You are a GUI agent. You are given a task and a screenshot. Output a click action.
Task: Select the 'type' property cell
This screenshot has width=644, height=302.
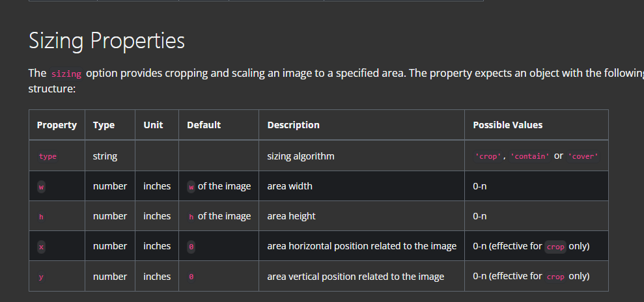tap(48, 156)
